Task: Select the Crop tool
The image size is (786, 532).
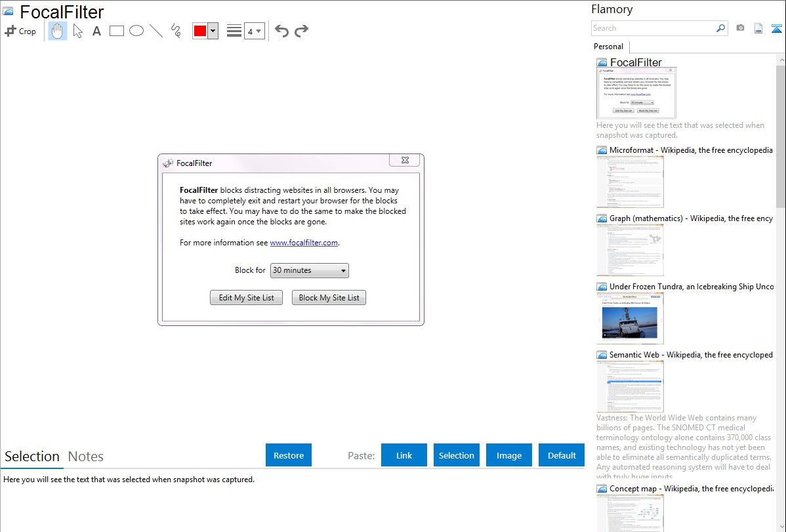Action: [20, 31]
